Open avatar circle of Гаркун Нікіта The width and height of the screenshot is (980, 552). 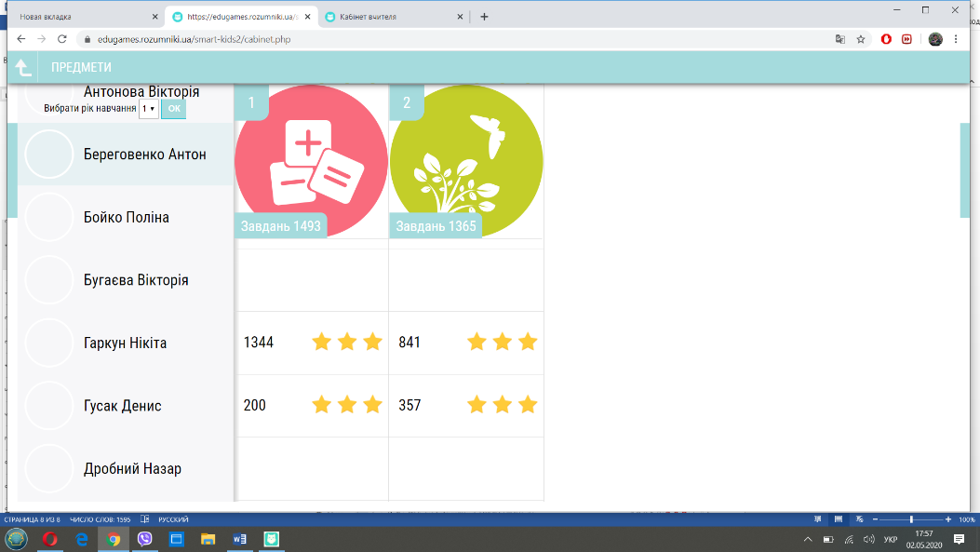tap(48, 343)
